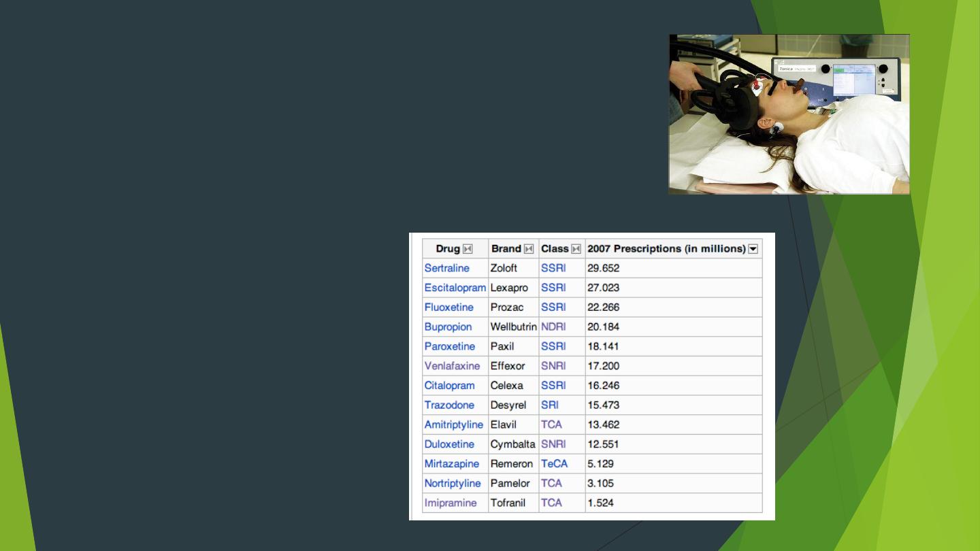Select the photo of patient with head device
Image resolution: width=980 pixels, height=551 pixels.
789,114
